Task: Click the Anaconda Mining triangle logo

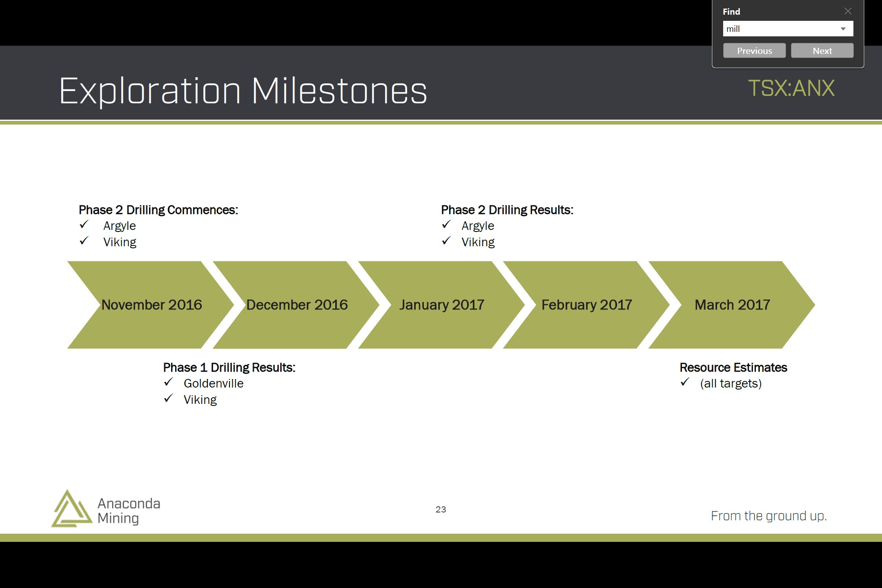Action: (x=71, y=509)
